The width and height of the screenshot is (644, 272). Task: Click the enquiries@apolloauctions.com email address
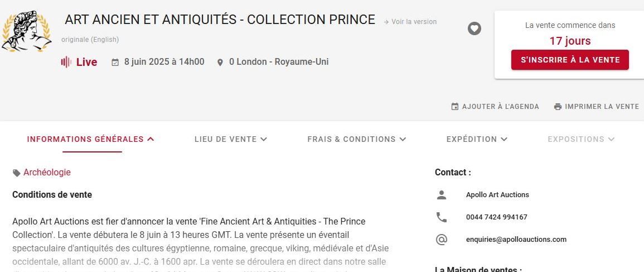tap(516, 240)
